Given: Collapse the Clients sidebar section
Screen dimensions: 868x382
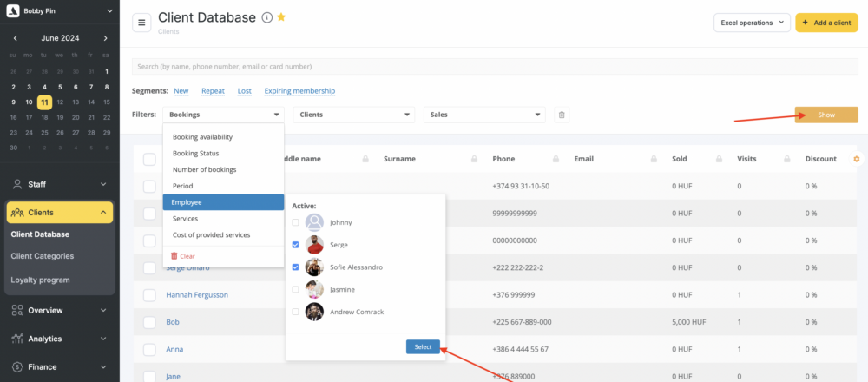Looking at the screenshot, I should [103, 213].
